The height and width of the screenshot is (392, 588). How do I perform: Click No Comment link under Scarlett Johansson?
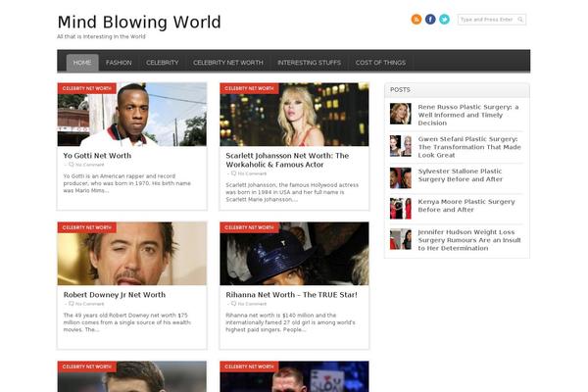(252, 173)
